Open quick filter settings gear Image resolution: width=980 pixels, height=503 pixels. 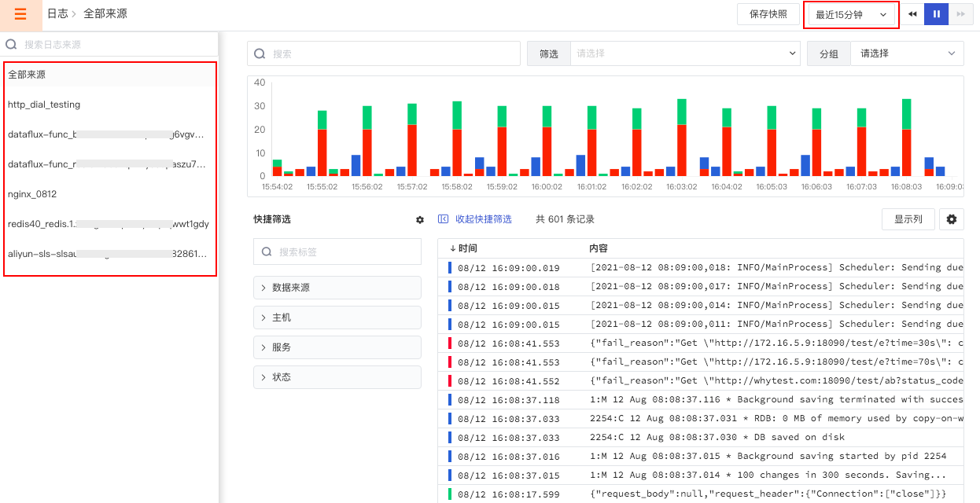(420, 220)
